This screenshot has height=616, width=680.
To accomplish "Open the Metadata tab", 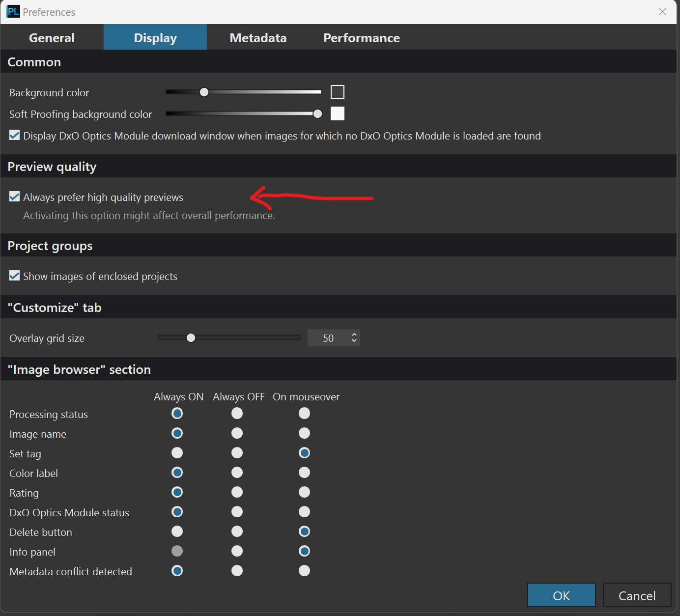I will pos(258,38).
